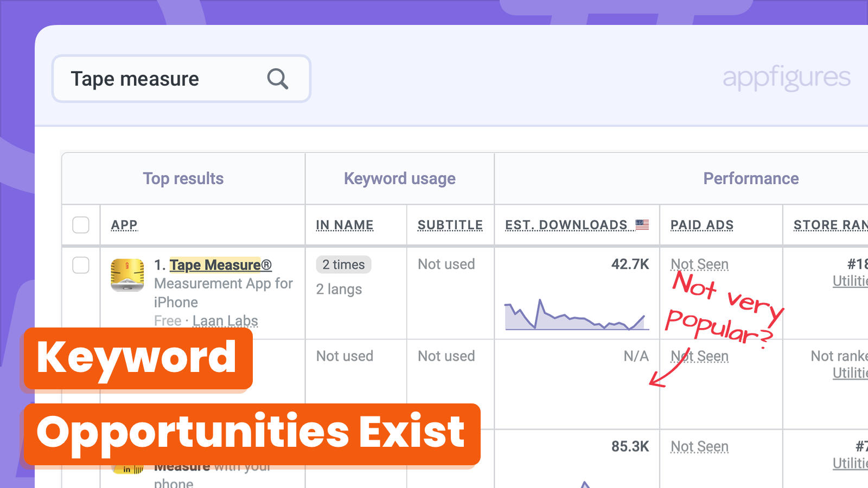The height and width of the screenshot is (488, 868).
Task: Open Utilities link under #18 rank
Action: (850, 281)
